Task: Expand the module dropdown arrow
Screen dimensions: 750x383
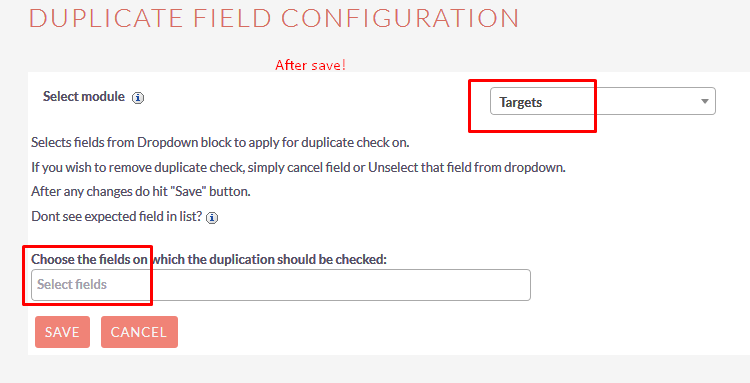Action: click(704, 101)
